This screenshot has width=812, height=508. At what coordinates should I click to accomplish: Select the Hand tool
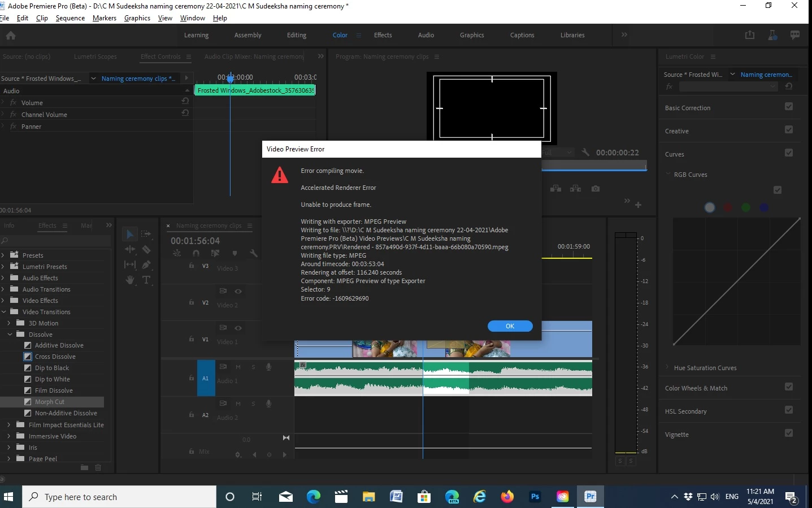130,280
